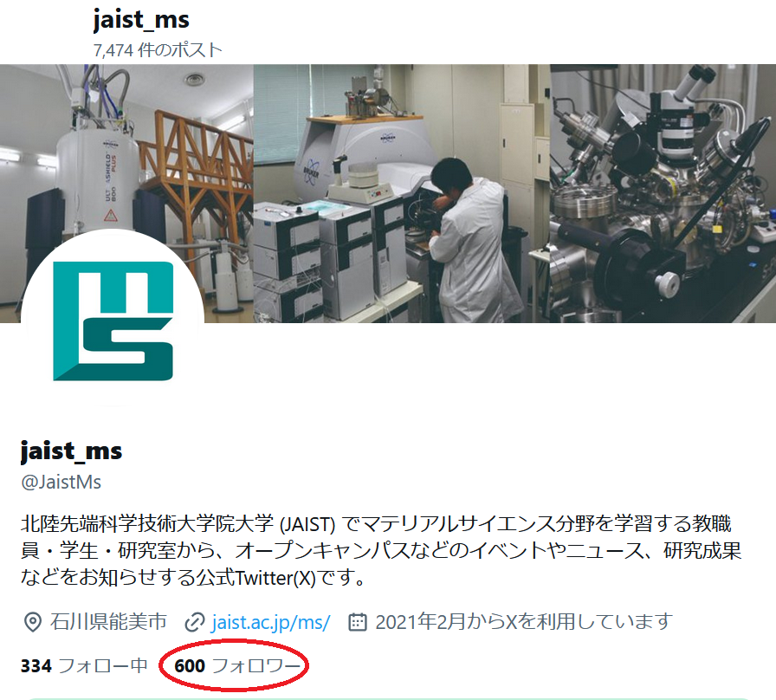Screen dimensions: 776x700
Task: Click the calendar join-date icon
Action: (x=358, y=622)
